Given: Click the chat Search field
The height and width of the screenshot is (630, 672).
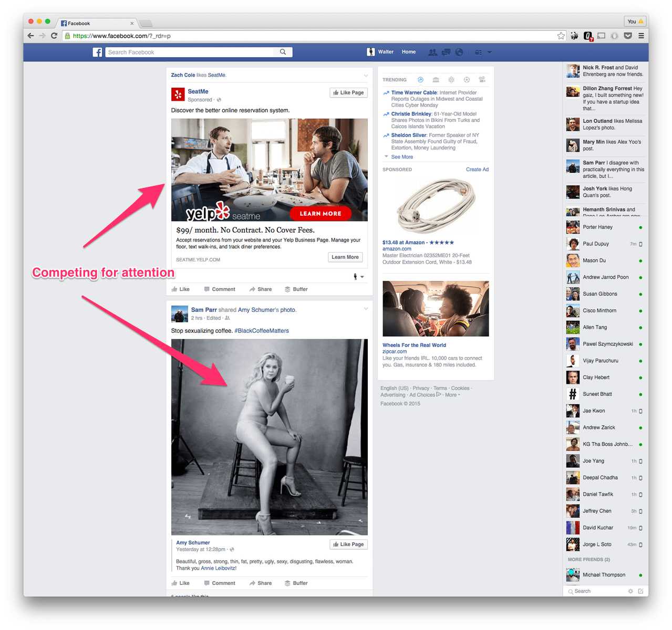Looking at the screenshot, I should (598, 591).
